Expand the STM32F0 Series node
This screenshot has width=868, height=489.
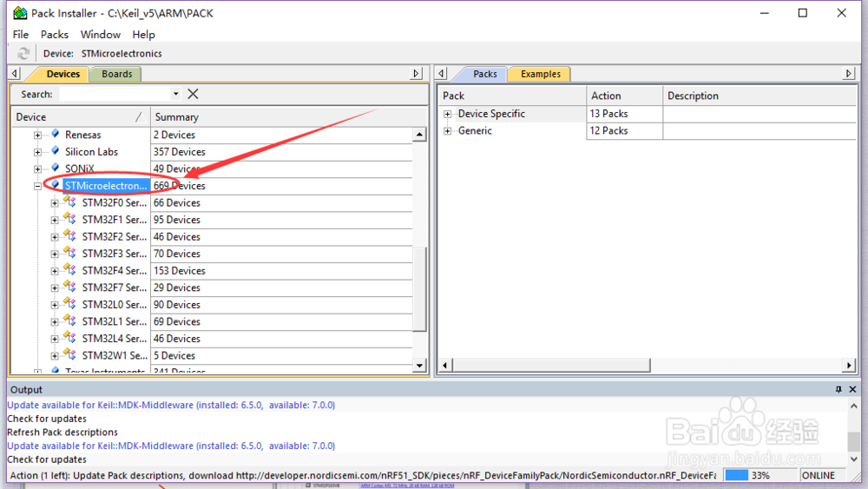(55, 203)
